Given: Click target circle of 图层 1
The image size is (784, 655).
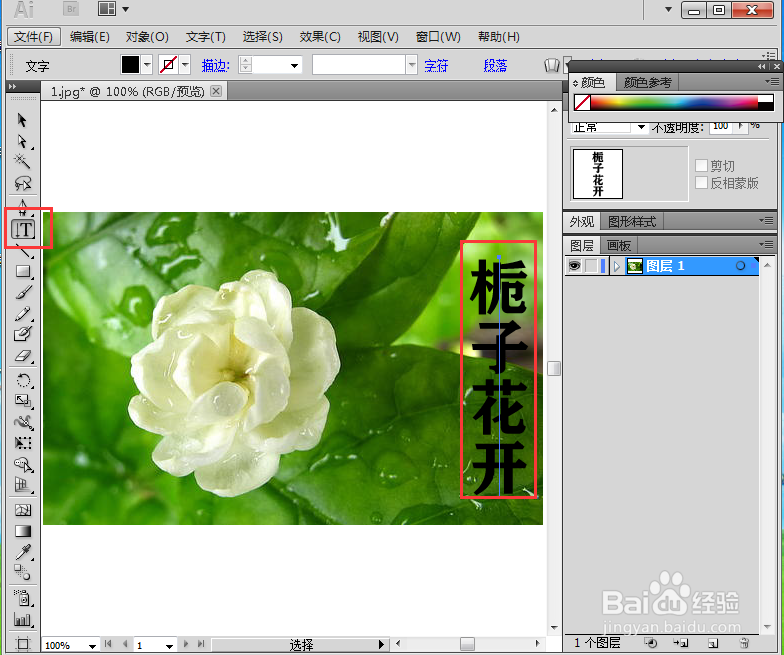Looking at the screenshot, I should pos(740,266).
